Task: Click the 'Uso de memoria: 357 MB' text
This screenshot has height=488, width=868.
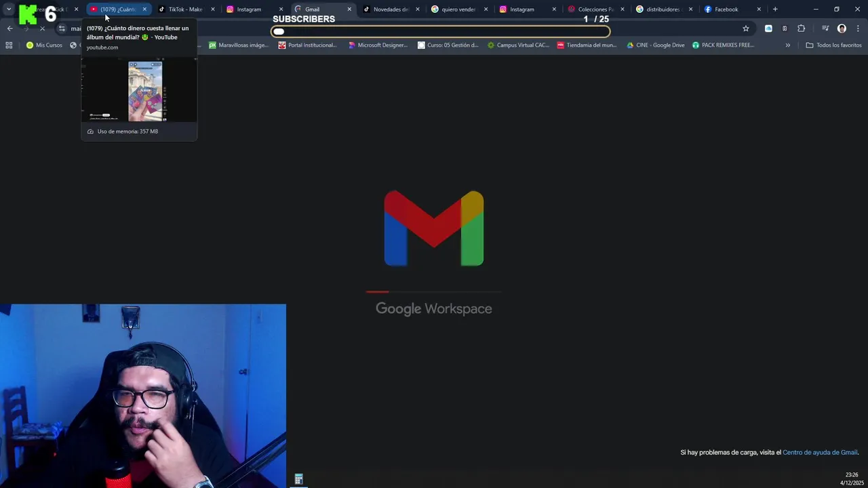Action: coord(127,131)
